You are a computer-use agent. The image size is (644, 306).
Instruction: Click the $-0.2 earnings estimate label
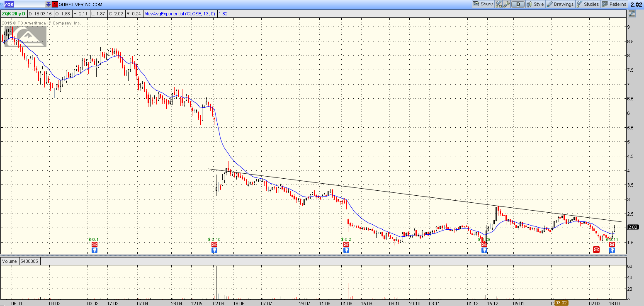[346, 239]
